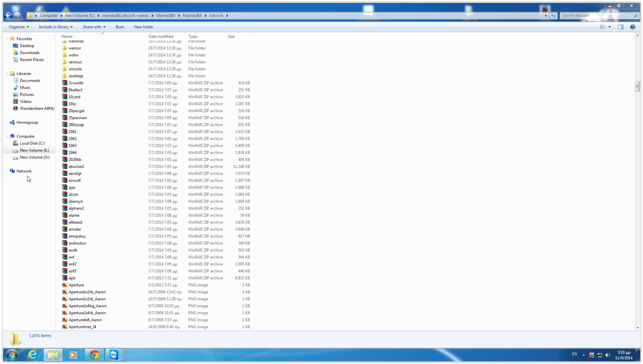This screenshot has width=643, height=364.
Task: Click the New folder button
Action: point(143,27)
